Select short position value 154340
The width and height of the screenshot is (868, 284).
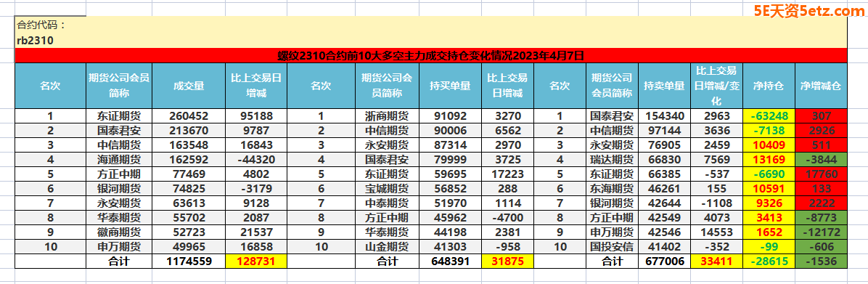click(664, 115)
